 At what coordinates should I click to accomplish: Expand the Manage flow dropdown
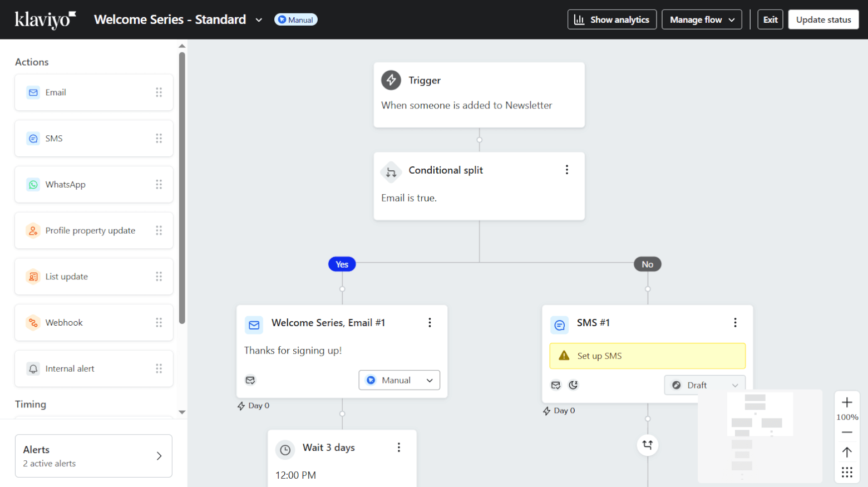[x=702, y=19]
